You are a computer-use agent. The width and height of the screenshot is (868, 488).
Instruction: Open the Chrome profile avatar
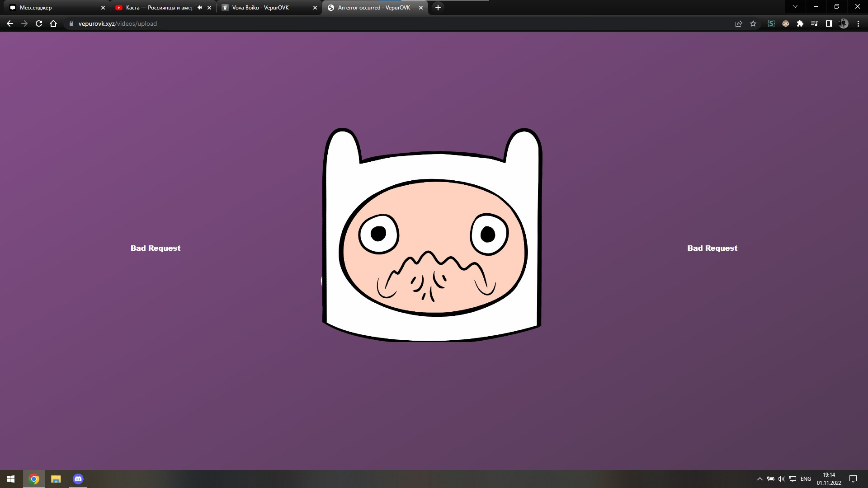click(844, 23)
